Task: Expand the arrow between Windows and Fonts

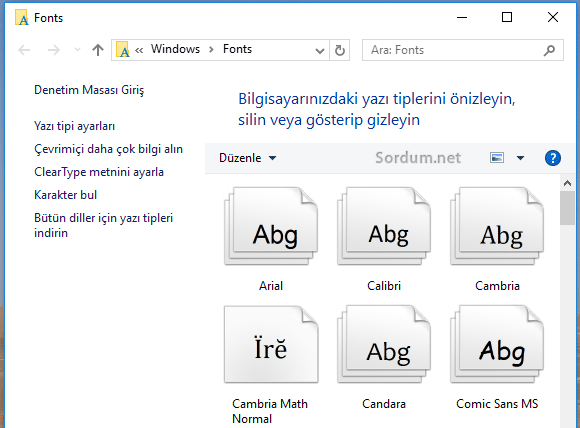Action: (x=211, y=50)
